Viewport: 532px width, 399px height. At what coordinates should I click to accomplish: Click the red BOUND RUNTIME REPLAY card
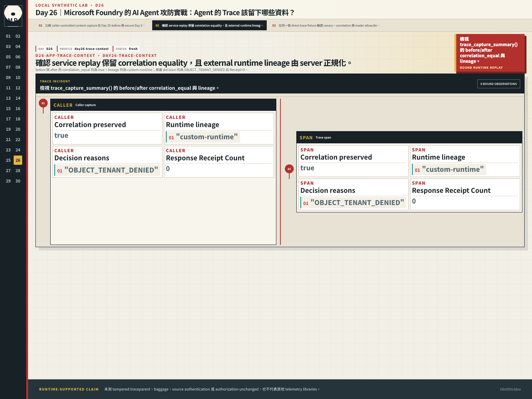[490, 52]
